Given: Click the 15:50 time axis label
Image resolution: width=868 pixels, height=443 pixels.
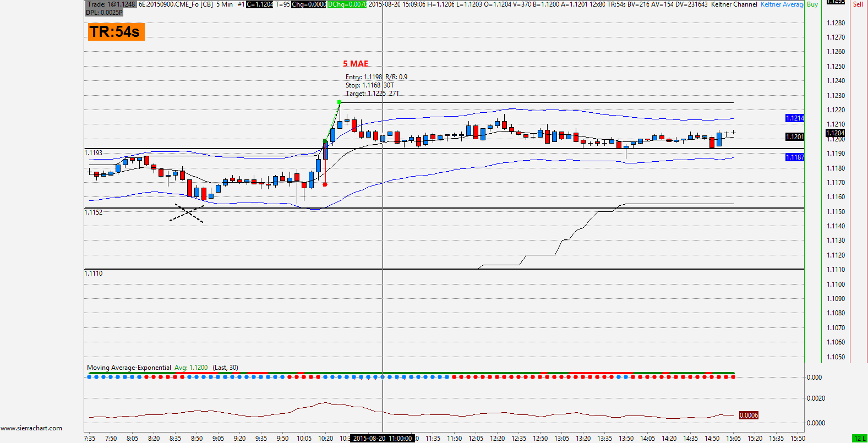Looking at the screenshot, I should point(798,439).
